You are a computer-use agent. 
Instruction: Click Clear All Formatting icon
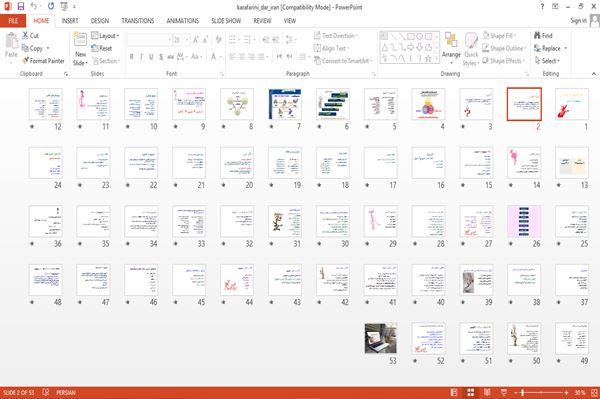click(218, 39)
